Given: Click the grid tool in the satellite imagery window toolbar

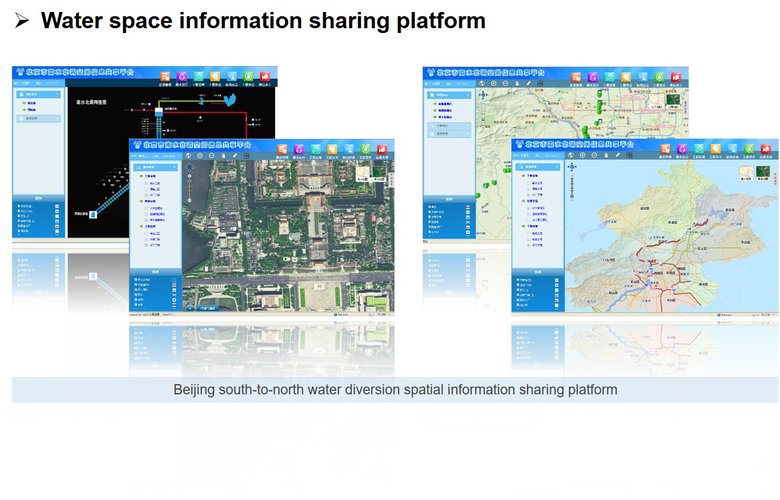Looking at the screenshot, I should point(246,156).
